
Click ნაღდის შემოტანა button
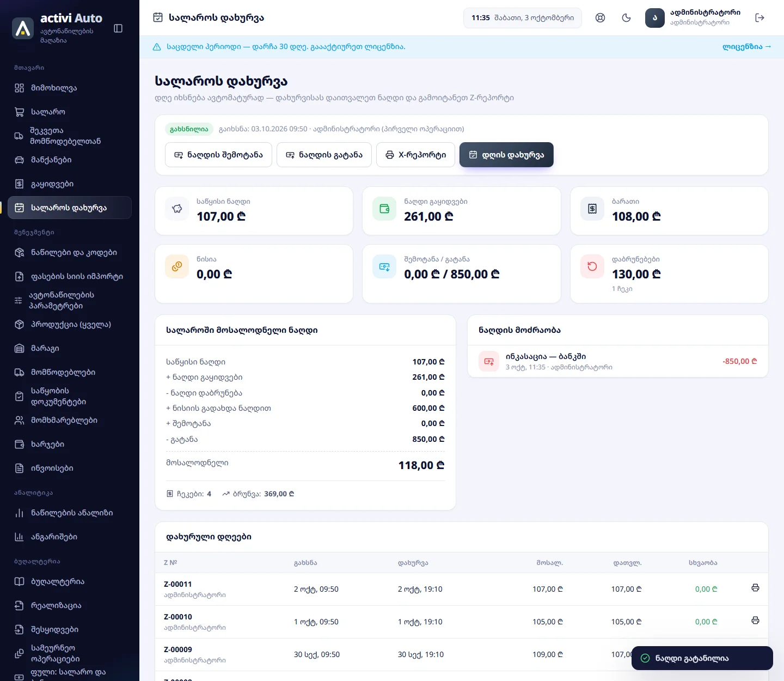[218, 155]
